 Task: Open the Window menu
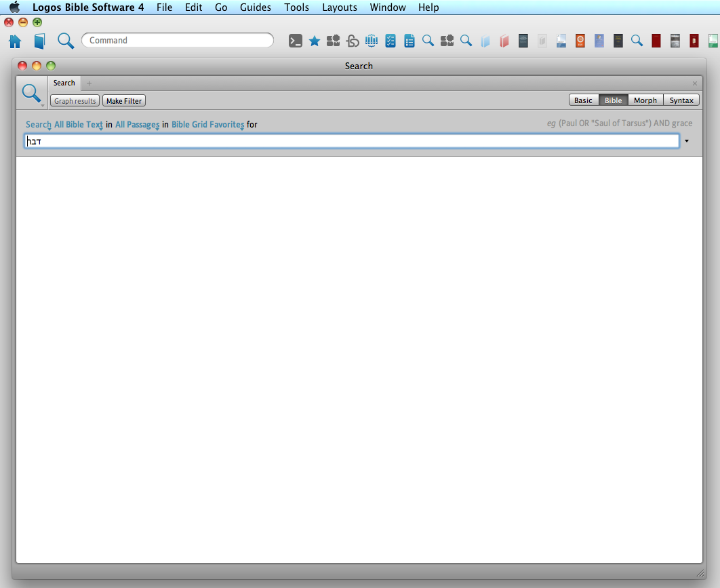[388, 7]
